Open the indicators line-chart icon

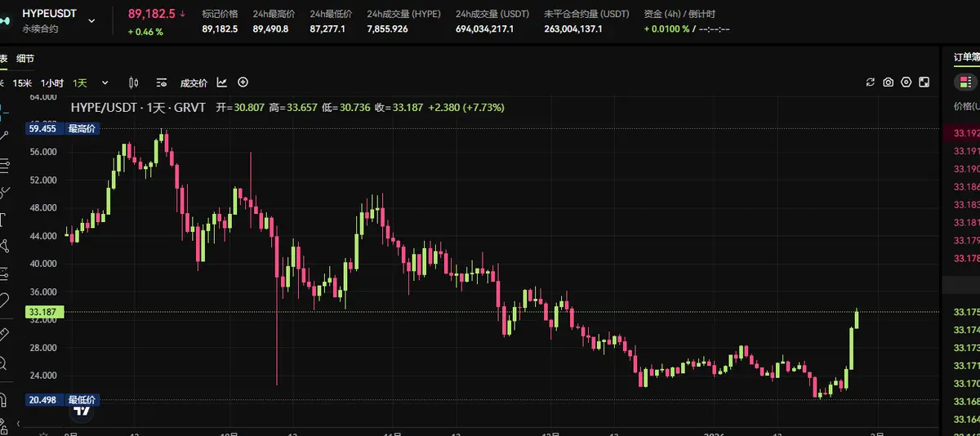[222, 82]
